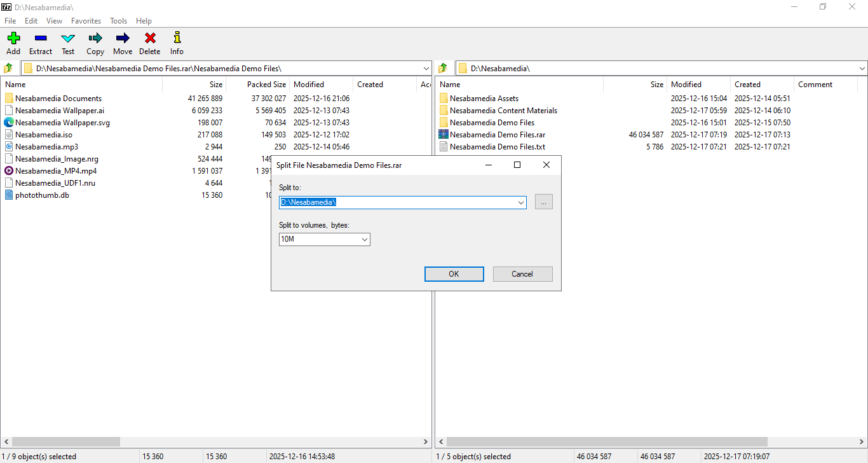Click the red Delete icon
This screenshot has width=868, height=463.
150,39
